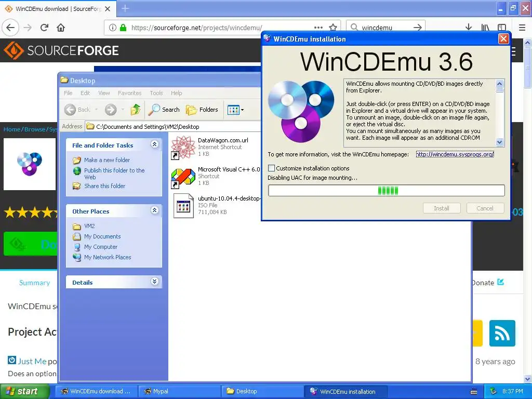Open the Summary tab on SourceForge page
Image resolution: width=532 pixels, height=399 pixels.
pyautogui.click(x=34, y=283)
